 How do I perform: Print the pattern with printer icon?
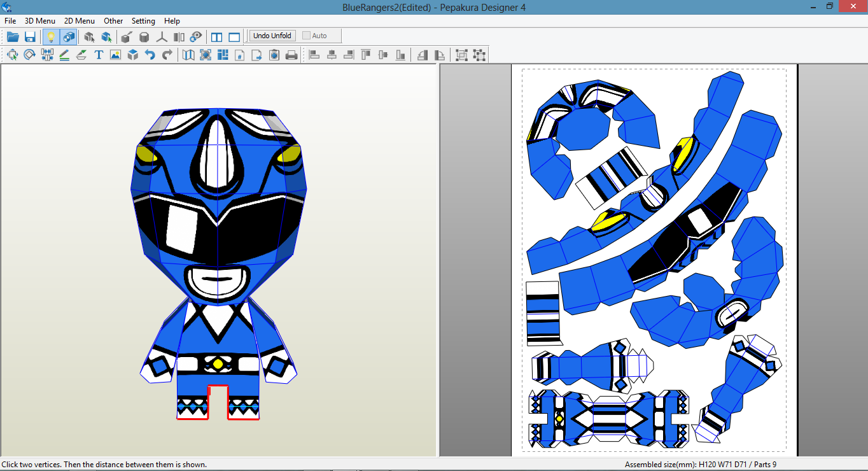pos(291,55)
